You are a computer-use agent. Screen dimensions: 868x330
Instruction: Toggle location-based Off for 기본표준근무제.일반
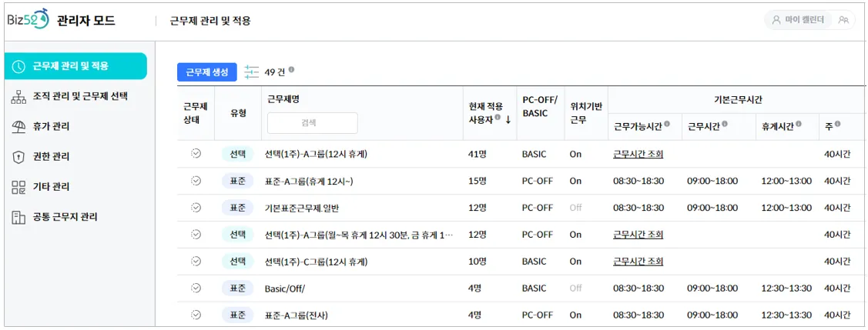coord(575,208)
